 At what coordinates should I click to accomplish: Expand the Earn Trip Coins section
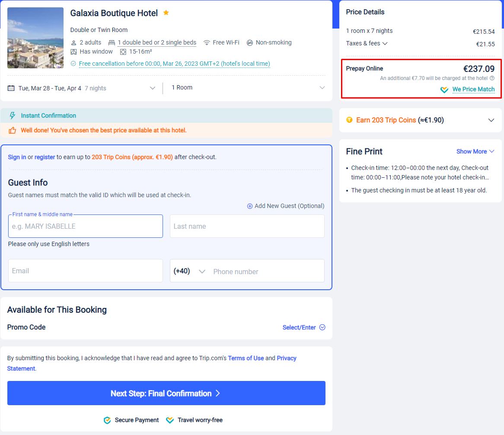pyautogui.click(x=491, y=120)
